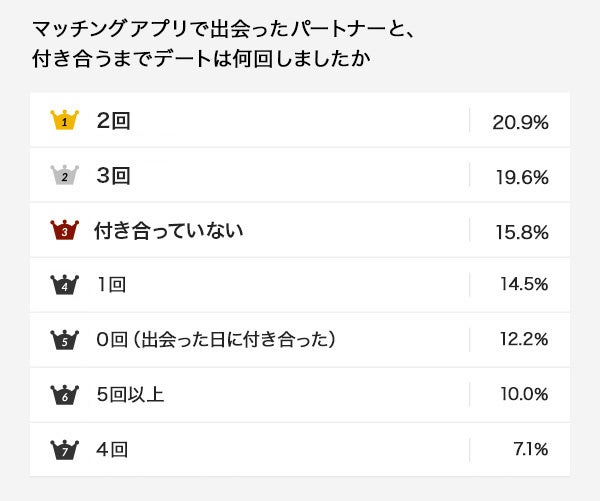
Task: Click the dark red rank 3 crown
Action: pyautogui.click(x=64, y=231)
